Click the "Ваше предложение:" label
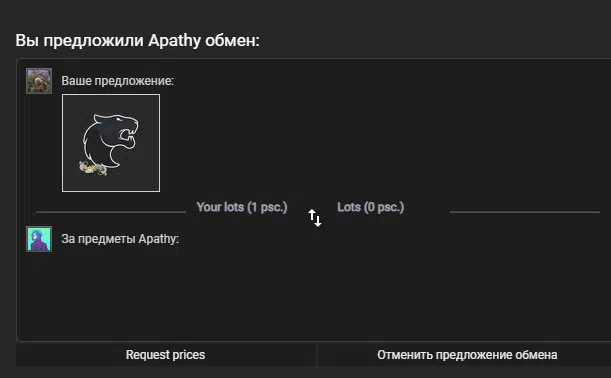611x378 pixels. coord(118,81)
